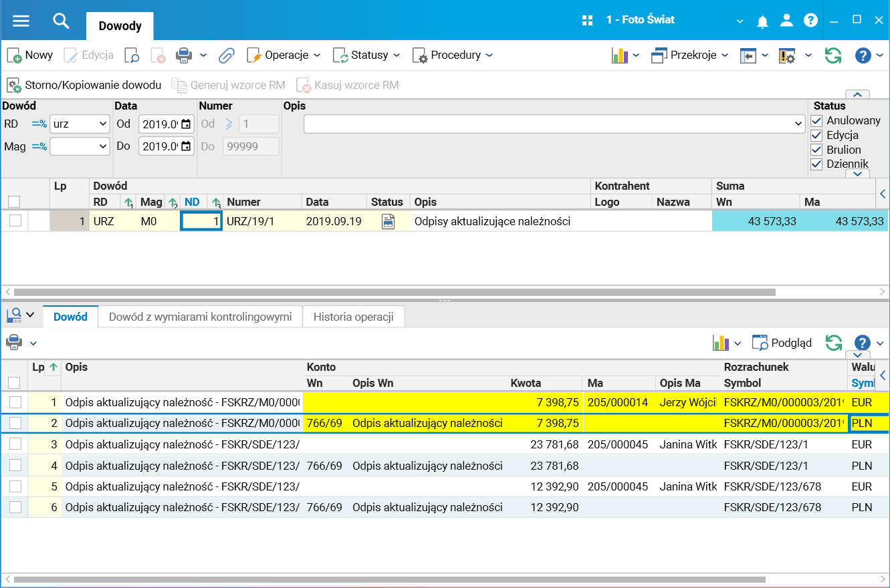Toggle the Brulion status checkbox

point(816,150)
